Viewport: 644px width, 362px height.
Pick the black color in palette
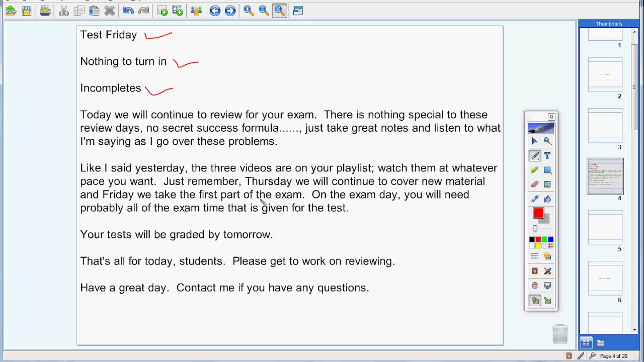tap(532, 239)
